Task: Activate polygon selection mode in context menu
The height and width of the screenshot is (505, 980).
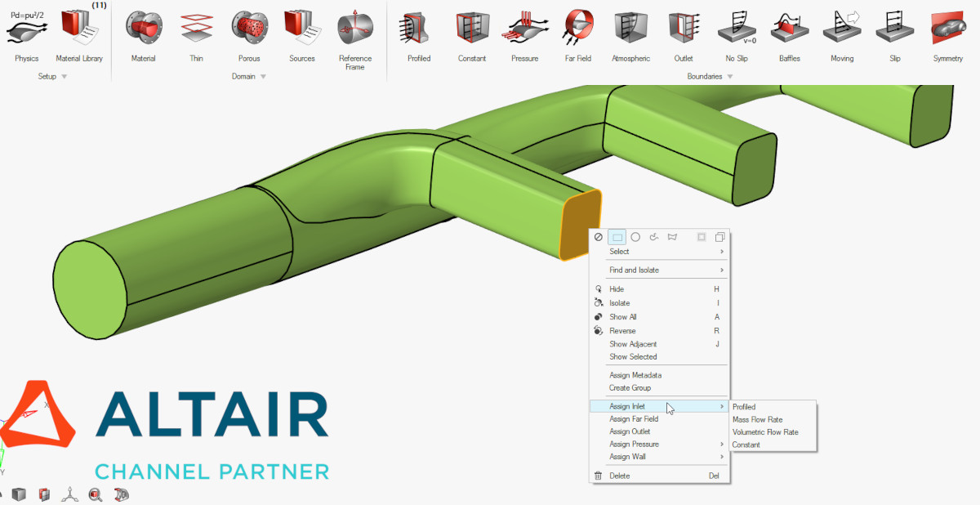Action: coord(673,237)
